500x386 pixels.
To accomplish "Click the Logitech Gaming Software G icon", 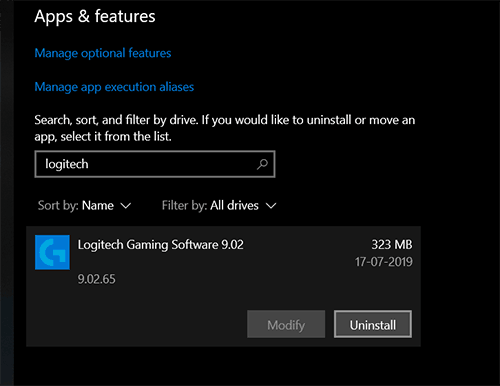I will pyautogui.click(x=52, y=252).
